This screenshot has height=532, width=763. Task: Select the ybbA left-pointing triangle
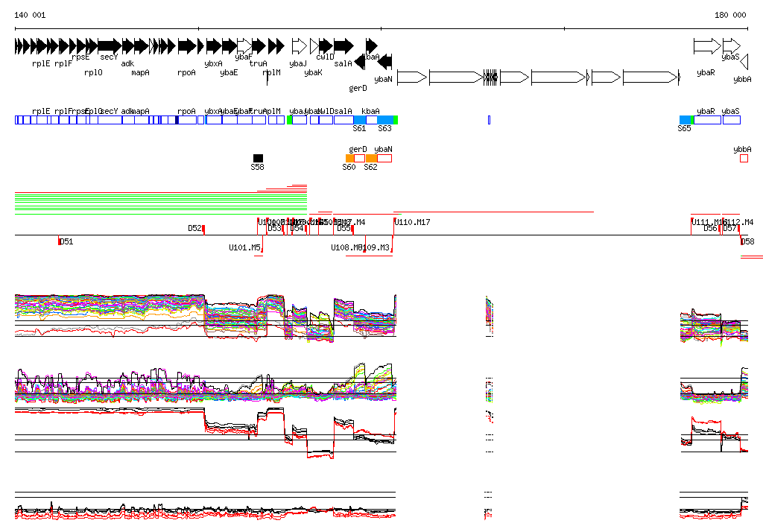point(744,62)
